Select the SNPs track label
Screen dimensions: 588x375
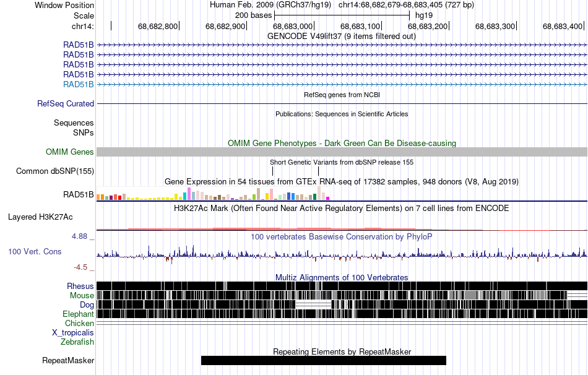84,133
